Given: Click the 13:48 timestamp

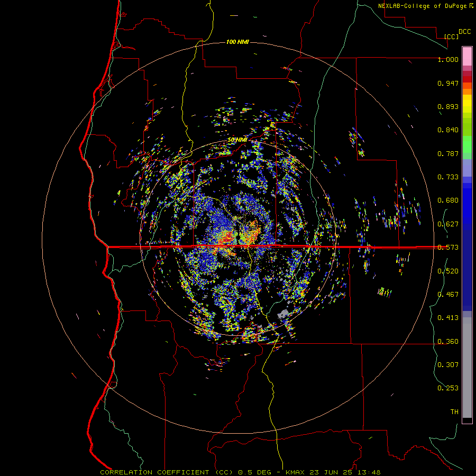Looking at the screenshot, I should [x=369, y=472].
